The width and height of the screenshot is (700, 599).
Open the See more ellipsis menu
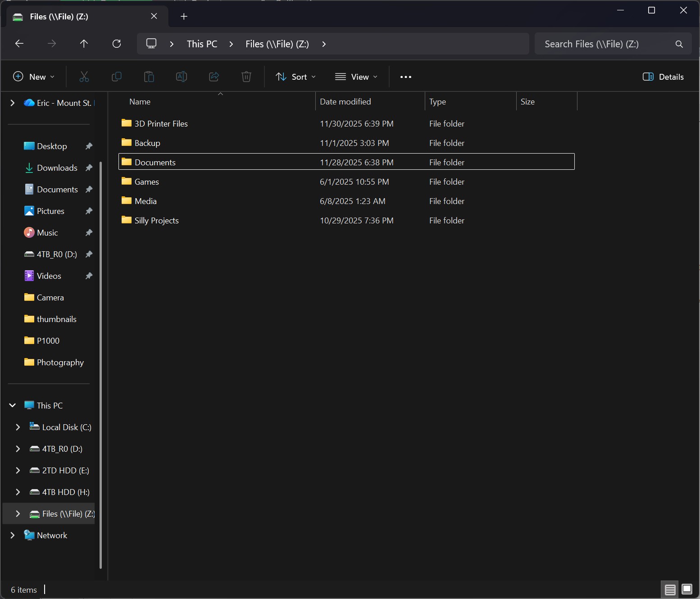pyautogui.click(x=405, y=77)
